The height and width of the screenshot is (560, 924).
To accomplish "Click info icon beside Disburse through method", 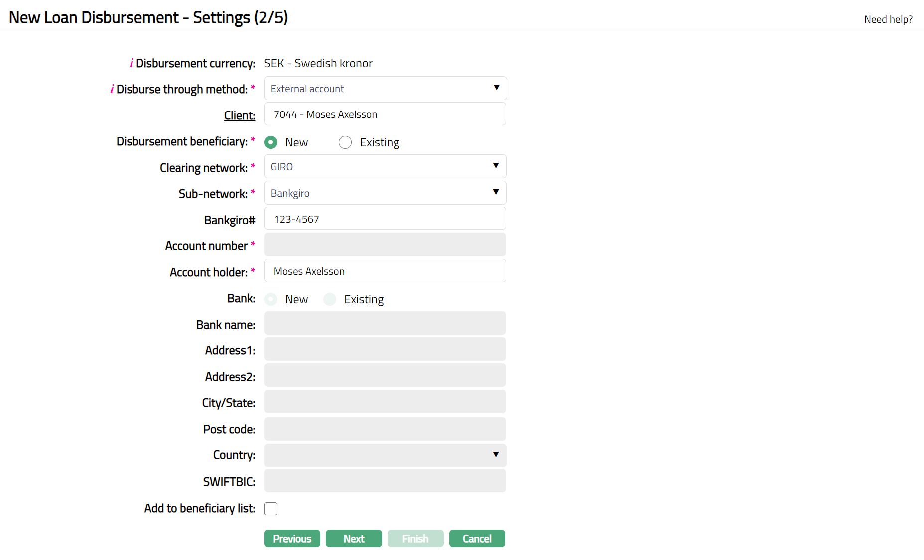I will coord(112,89).
